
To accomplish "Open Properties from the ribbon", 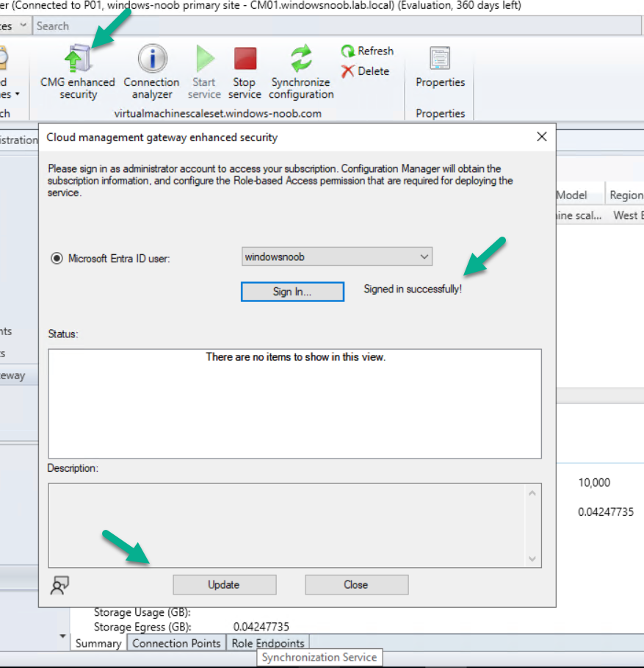I will pos(440,67).
